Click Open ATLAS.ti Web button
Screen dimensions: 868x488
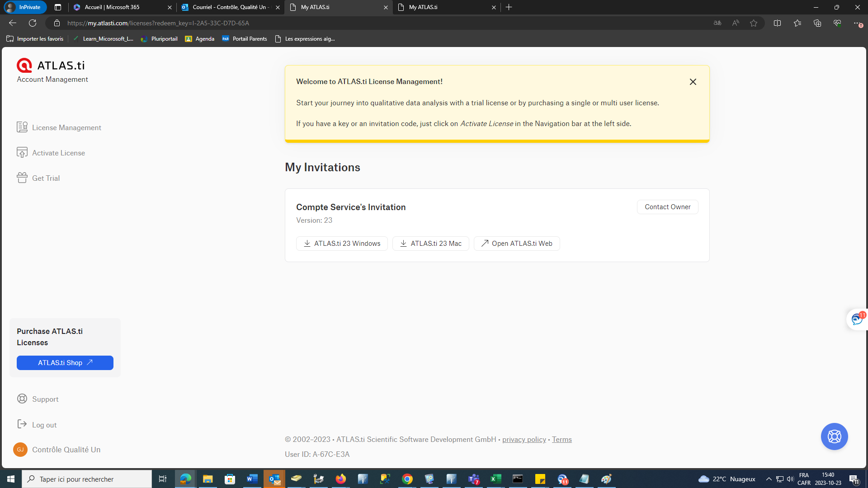(516, 244)
